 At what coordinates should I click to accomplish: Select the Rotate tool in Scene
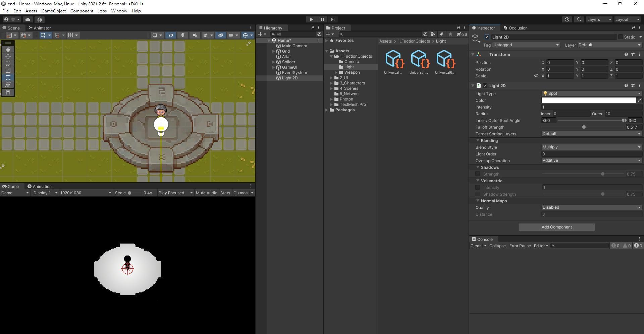pos(8,63)
